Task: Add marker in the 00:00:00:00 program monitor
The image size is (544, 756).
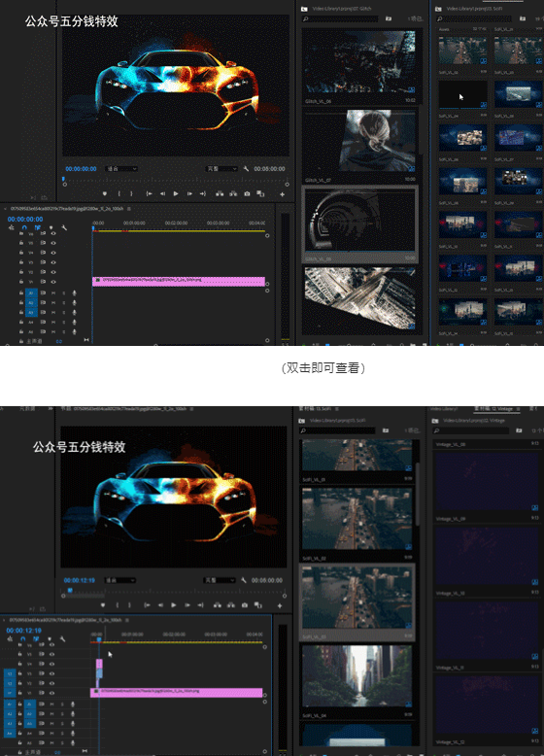Action: click(105, 193)
